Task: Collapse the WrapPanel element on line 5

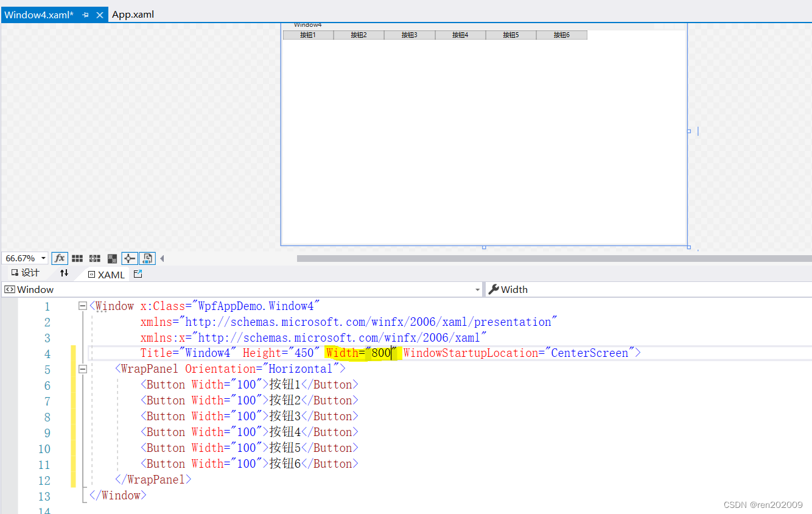Action: (82, 368)
